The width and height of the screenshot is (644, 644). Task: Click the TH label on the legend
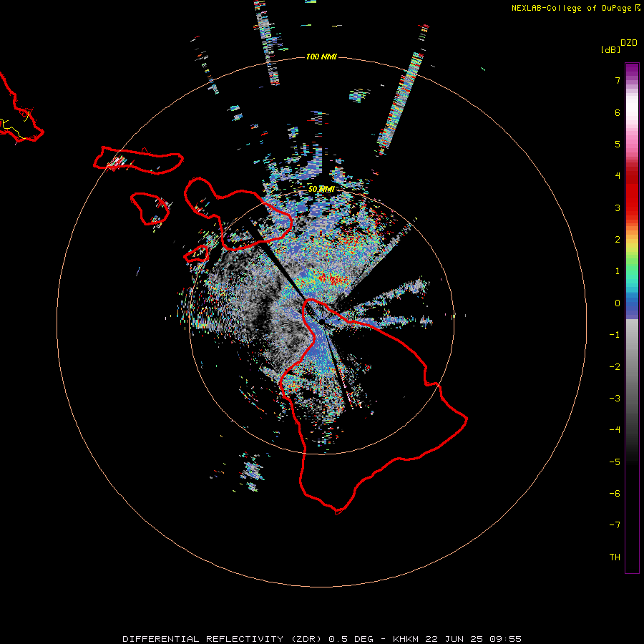(x=615, y=557)
